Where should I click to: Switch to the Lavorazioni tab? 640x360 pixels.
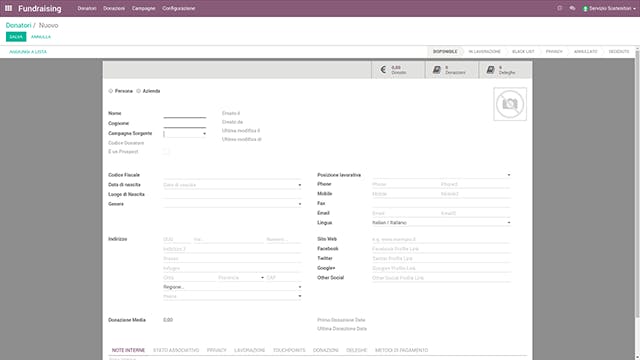(x=249, y=350)
